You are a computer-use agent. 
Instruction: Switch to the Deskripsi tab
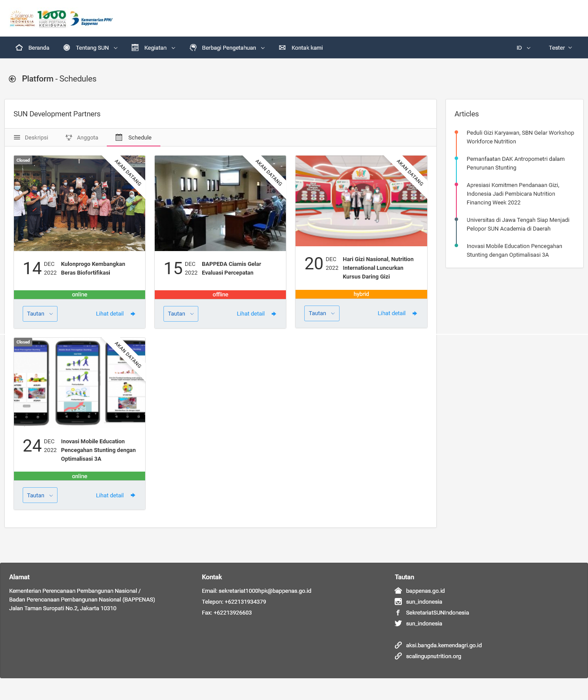coord(31,137)
